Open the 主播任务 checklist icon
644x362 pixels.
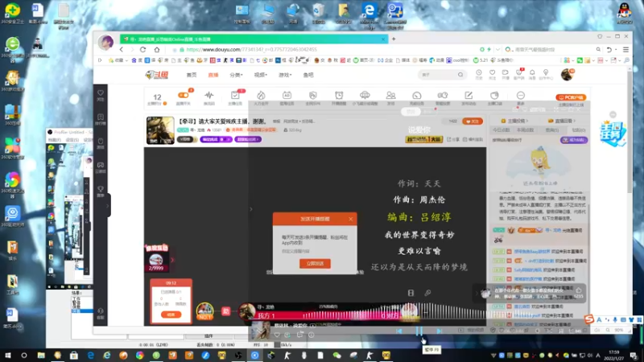pos(235,95)
